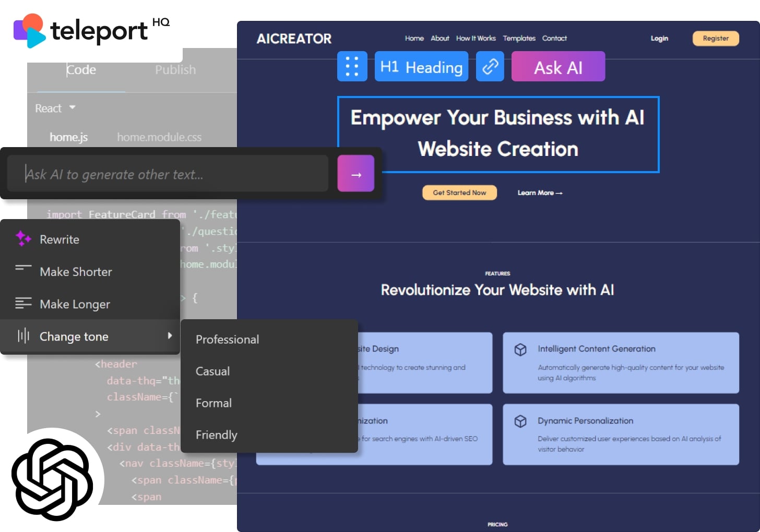The image size is (760, 532).
Task: Open the How It Works nav link
Action: (x=476, y=38)
